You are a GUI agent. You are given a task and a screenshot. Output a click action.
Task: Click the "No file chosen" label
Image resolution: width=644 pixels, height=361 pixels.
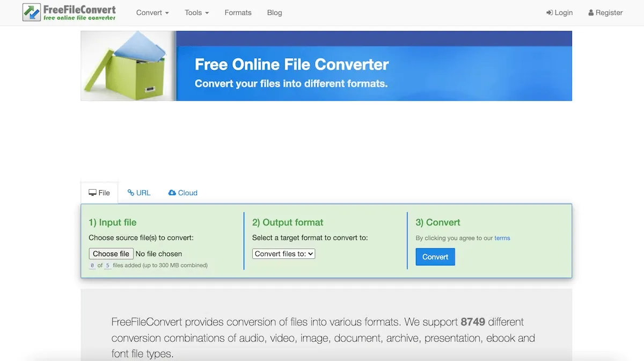pyautogui.click(x=159, y=254)
